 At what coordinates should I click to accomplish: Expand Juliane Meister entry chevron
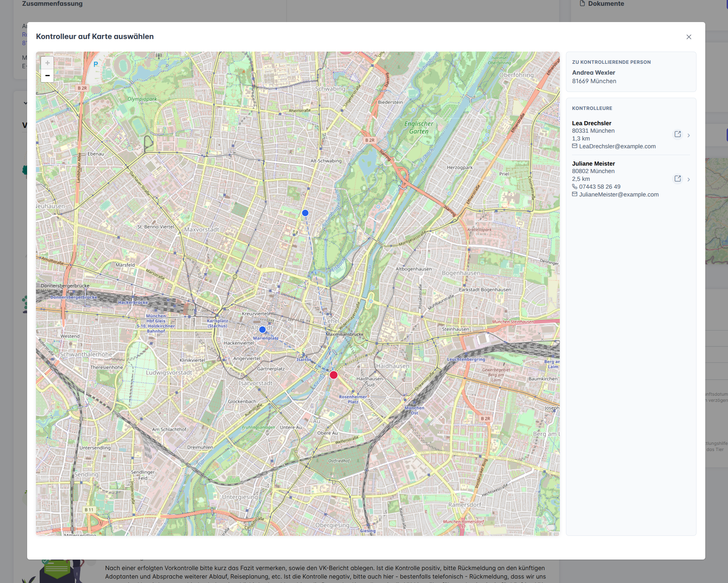(x=689, y=179)
